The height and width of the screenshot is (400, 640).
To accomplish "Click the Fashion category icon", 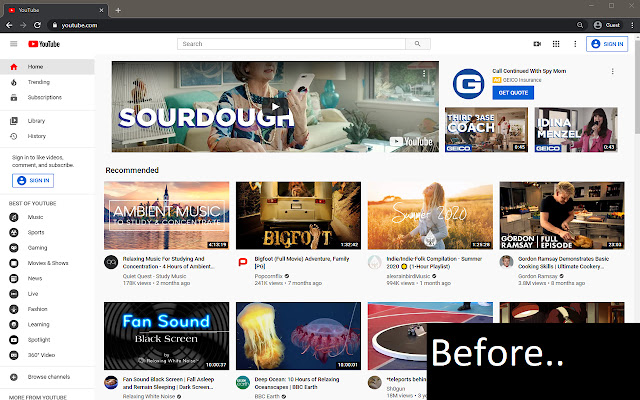I will tap(13, 309).
